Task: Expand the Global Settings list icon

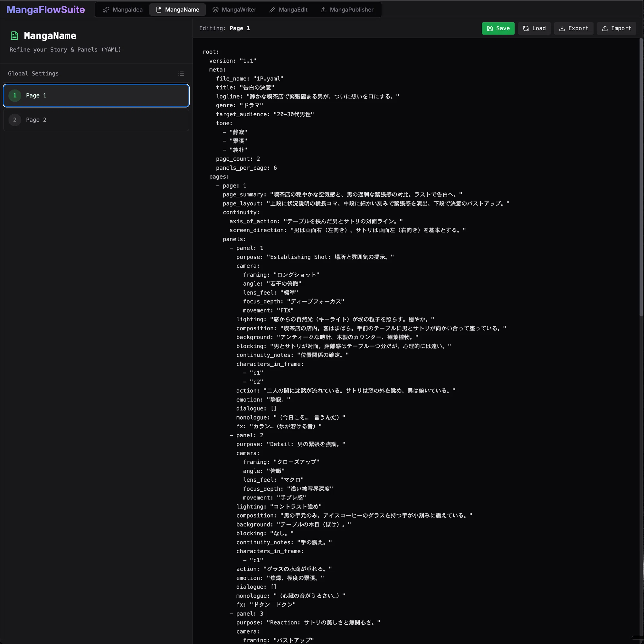Action: pos(181,74)
